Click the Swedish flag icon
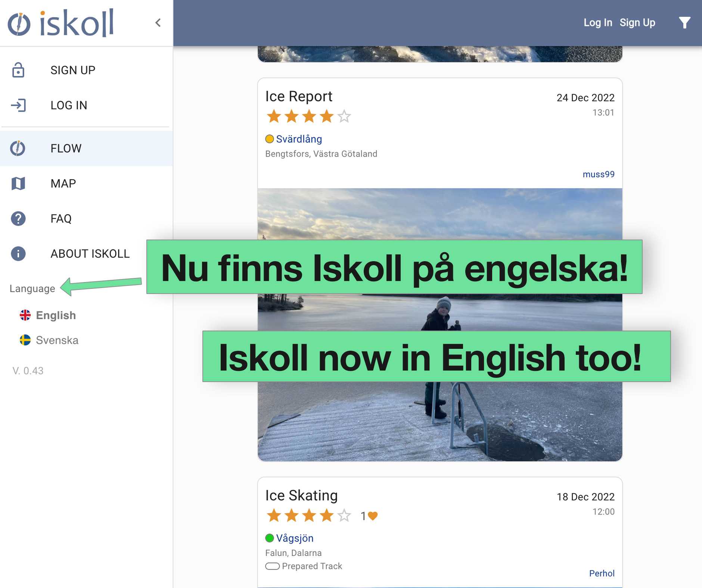This screenshot has width=702, height=588. 25,340
